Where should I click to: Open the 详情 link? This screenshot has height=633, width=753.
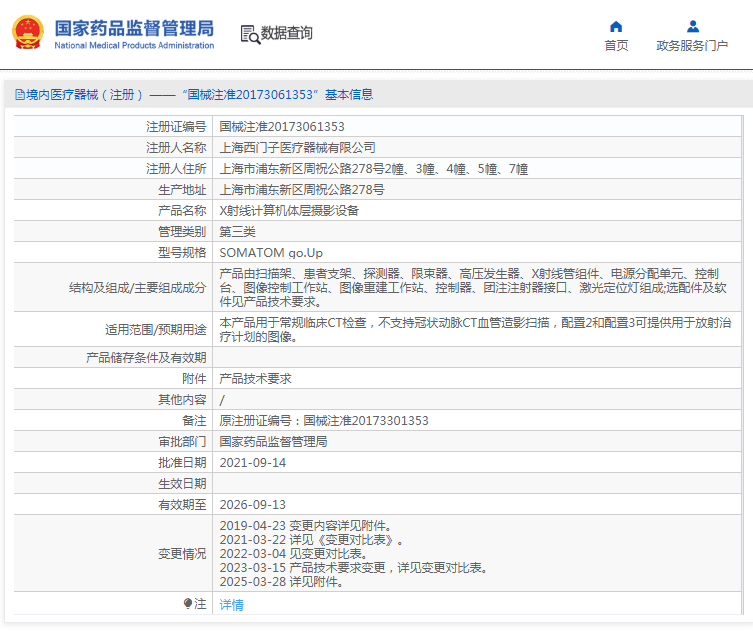pyautogui.click(x=231, y=605)
